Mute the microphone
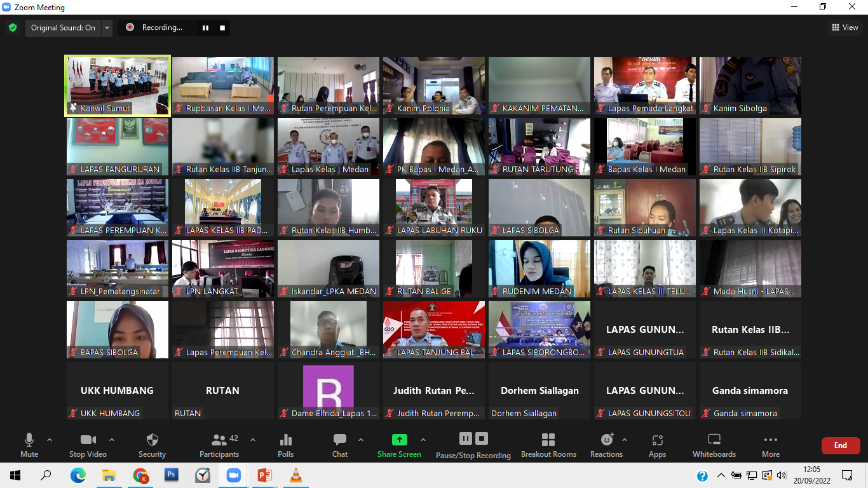The image size is (868, 488). 29,445
